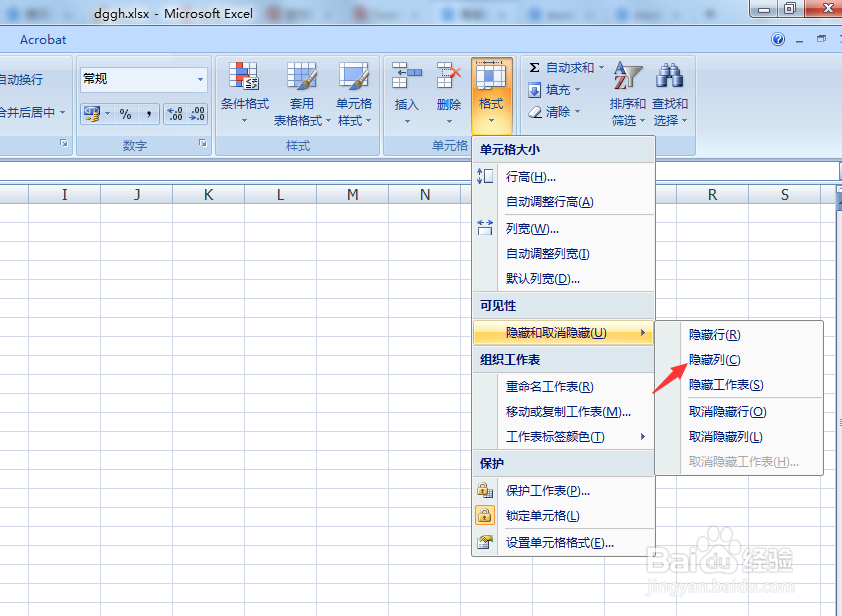
Task: Open Cell Styles (单元格样式) gallery
Action: [354, 93]
